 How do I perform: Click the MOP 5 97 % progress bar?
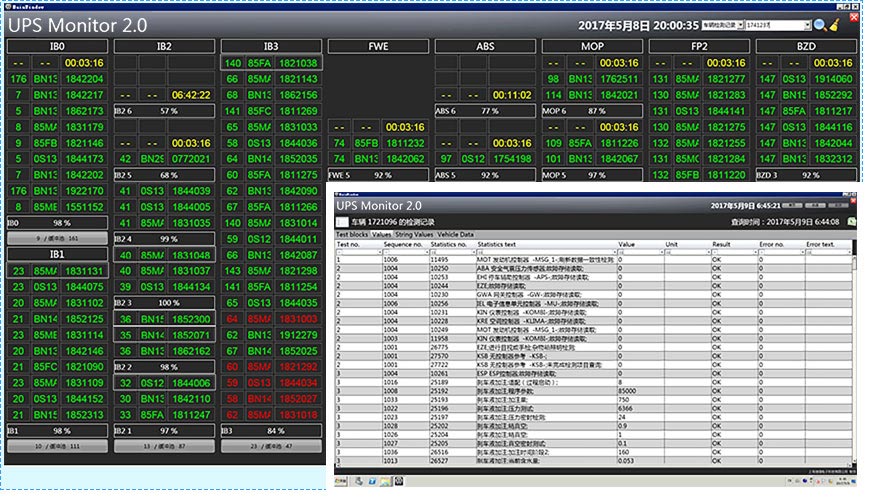592,175
